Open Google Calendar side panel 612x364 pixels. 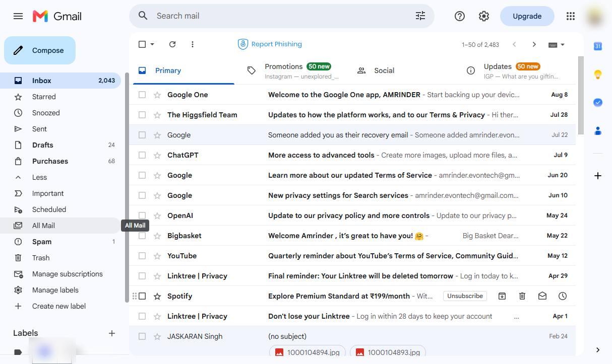pyautogui.click(x=598, y=46)
